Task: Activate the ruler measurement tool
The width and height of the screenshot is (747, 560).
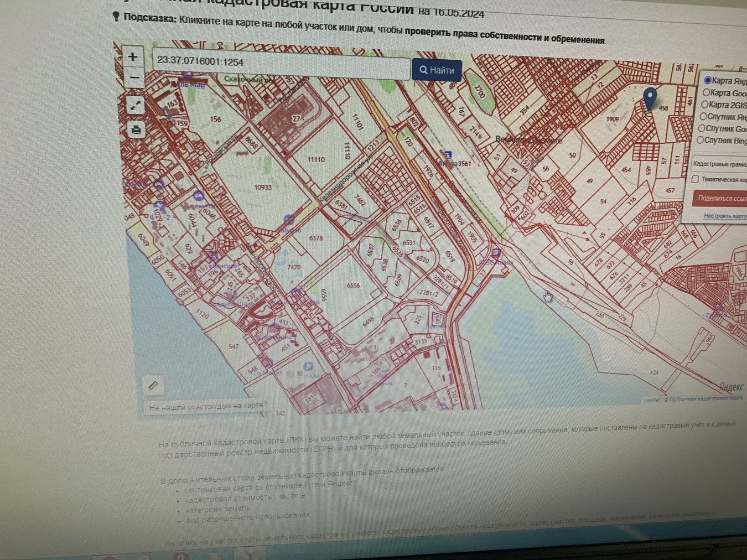Action: (x=153, y=385)
